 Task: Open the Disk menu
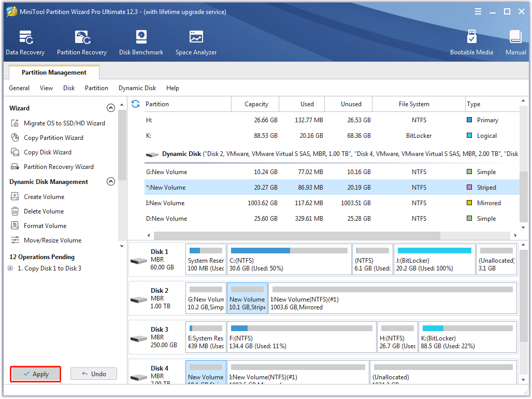tap(69, 88)
